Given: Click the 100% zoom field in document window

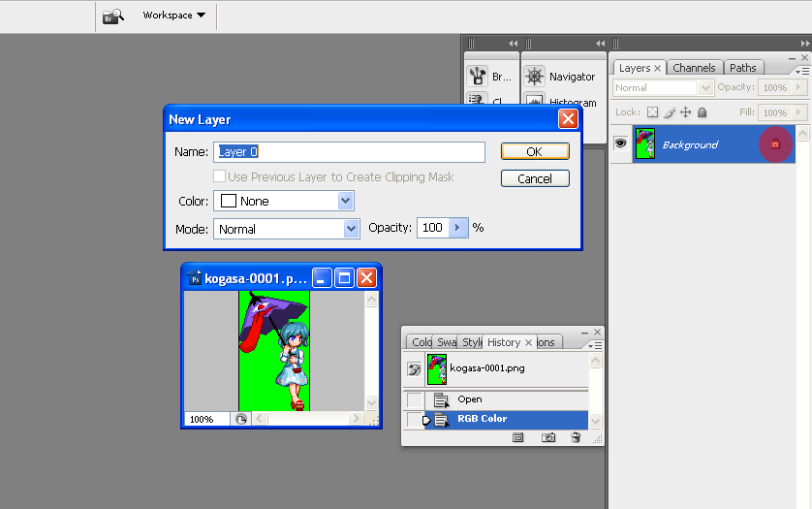Looking at the screenshot, I should click(x=207, y=419).
